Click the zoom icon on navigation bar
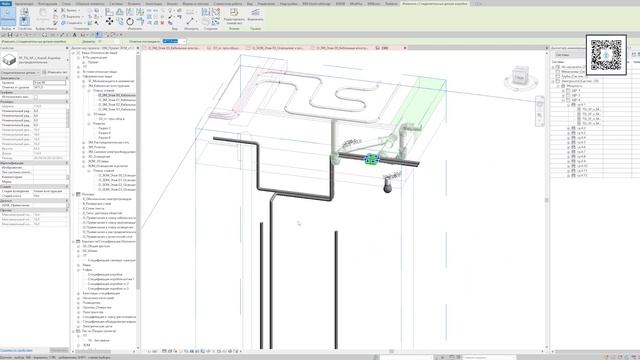The height and width of the screenshot is (360, 640). [x=540, y=116]
